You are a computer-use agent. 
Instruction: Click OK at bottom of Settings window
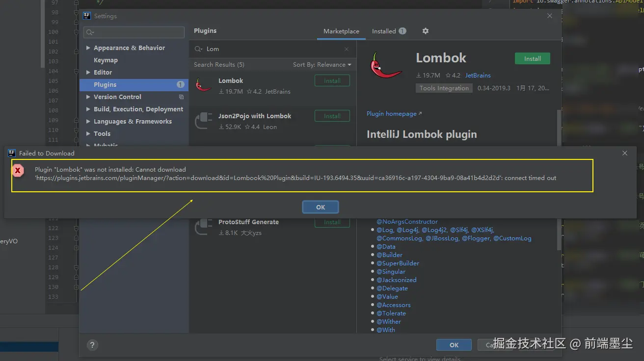pyautogui.click(x=454, y=345)
